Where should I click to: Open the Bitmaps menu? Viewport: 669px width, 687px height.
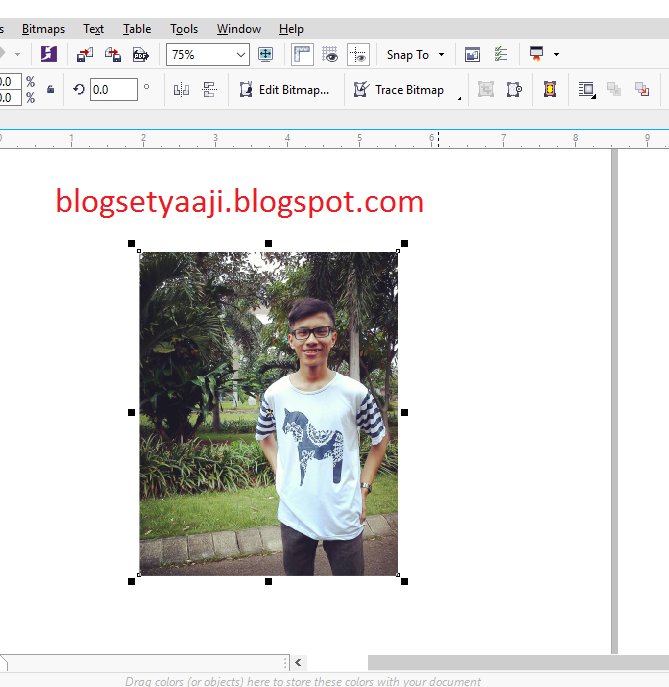(x=43, y=29)
